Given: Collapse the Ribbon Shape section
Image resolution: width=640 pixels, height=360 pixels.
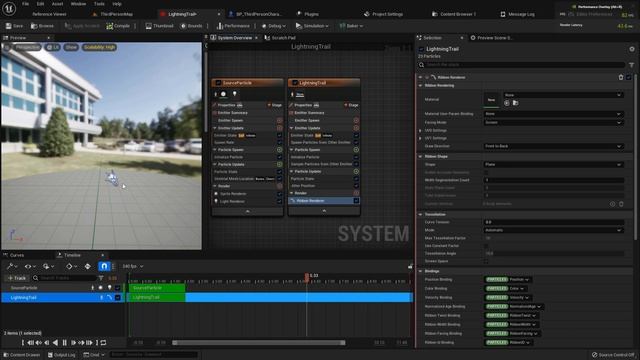Looking at the screenshot, I should [x=420, y=156].
